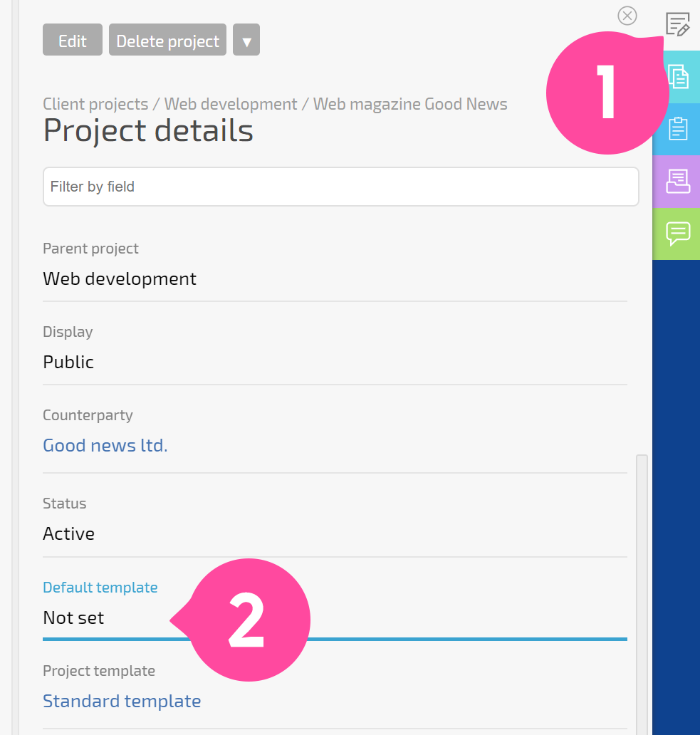Click the Filter by field input

pos(340,187)
